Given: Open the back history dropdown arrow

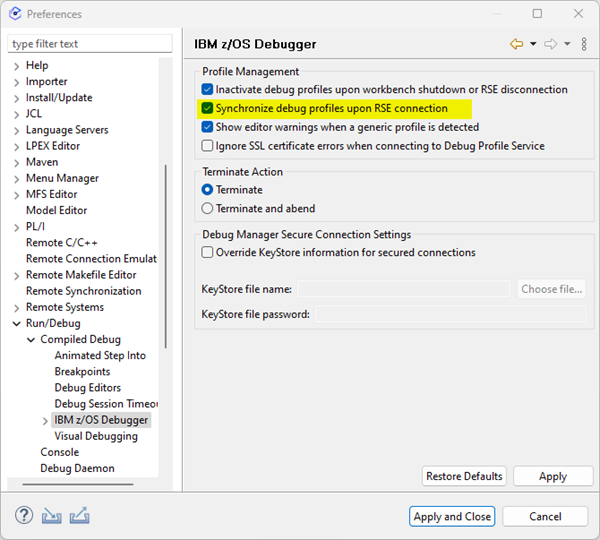Looking at the screenshot, I should (x=533, y=44).
